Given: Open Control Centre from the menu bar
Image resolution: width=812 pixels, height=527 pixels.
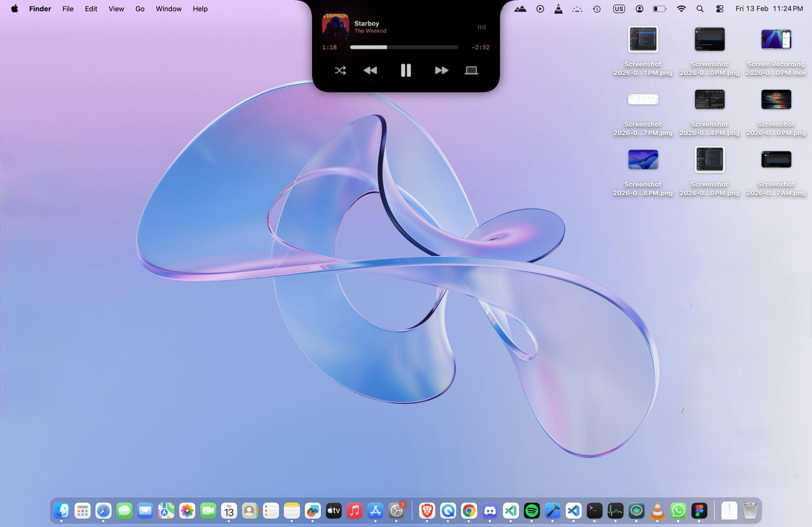Looking at the screenshot, I should click(719, 9).
